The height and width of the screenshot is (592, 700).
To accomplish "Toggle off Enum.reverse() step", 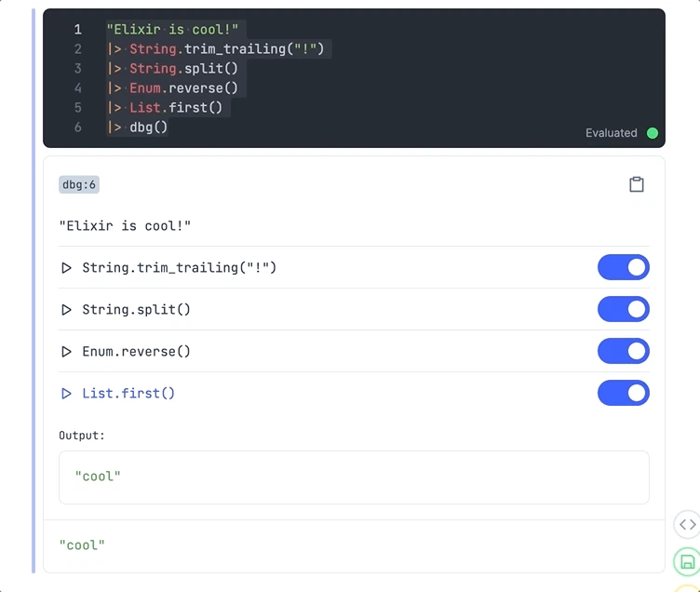I will [x=624, y=351].
